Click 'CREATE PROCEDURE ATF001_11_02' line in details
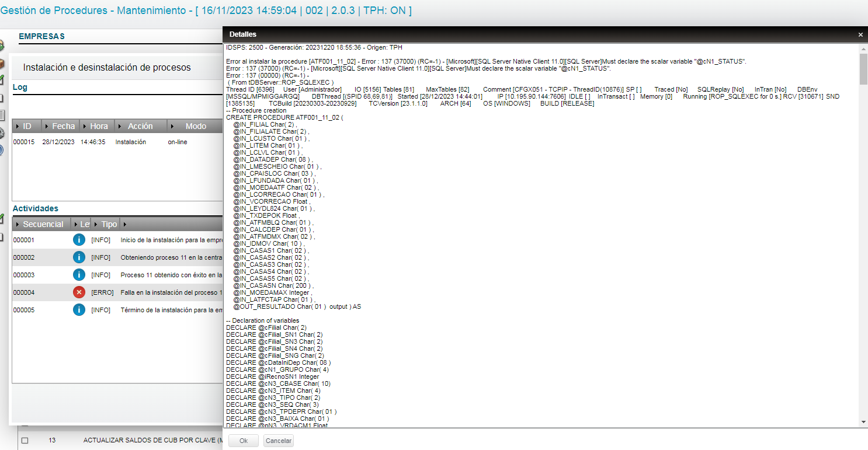Image resolution: width=868 pixels, height=450 pixels. [285, 117]
